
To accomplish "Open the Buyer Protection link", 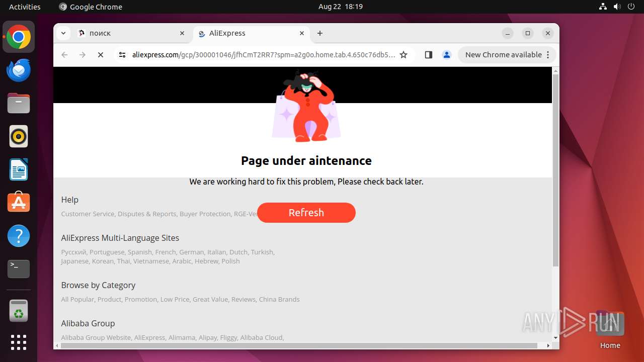I will 205,214.
